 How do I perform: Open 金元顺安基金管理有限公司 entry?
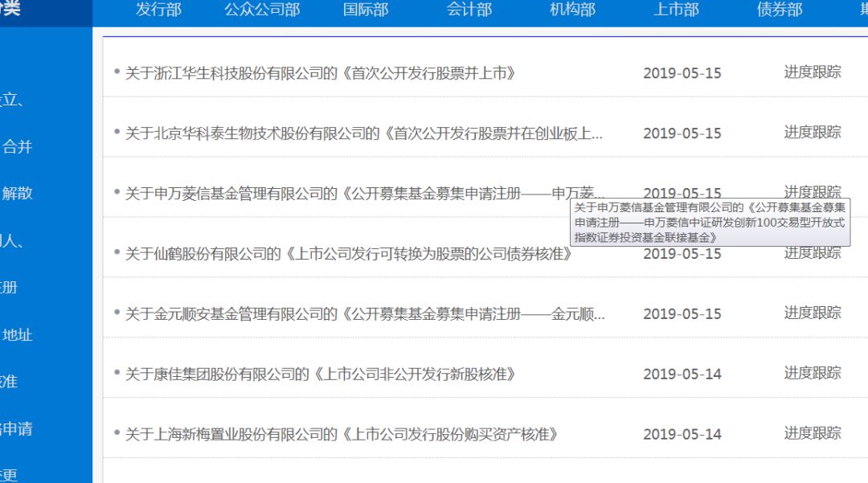point(365,314)
